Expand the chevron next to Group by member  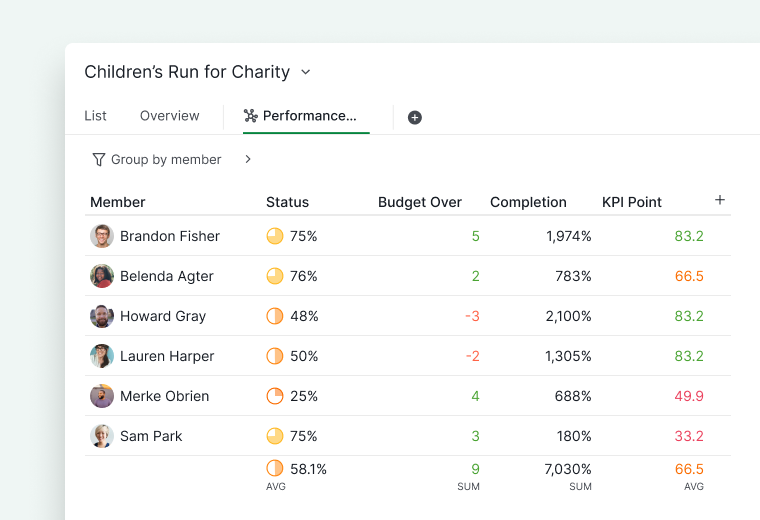248,159
